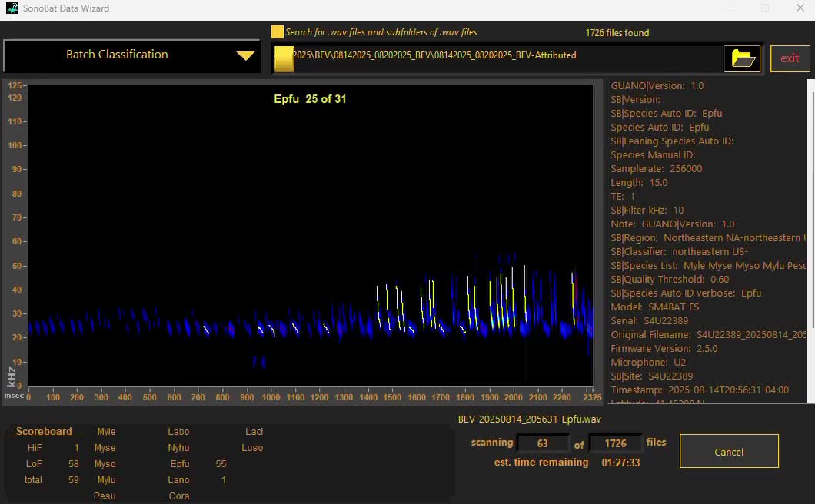Click the Batch Classification mode selector

click(117, 55)
